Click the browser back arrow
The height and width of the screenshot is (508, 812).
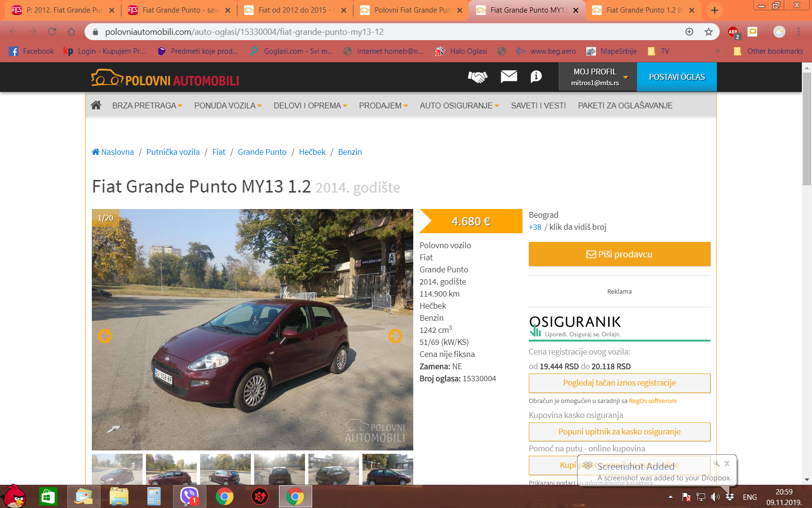14,31
